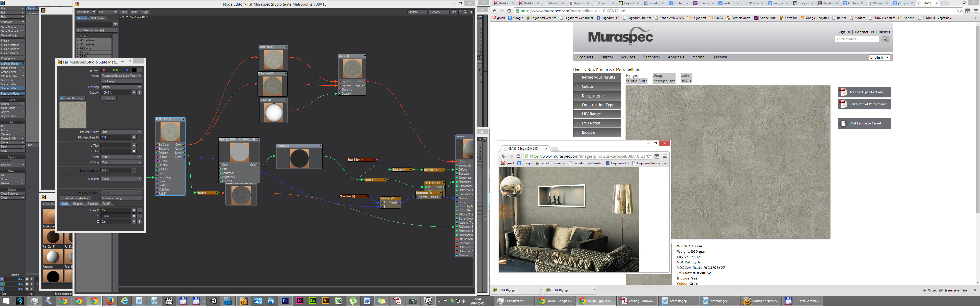
Task: Open the Add Node menu
Action: pyautogui.click(x=85, y=12)
